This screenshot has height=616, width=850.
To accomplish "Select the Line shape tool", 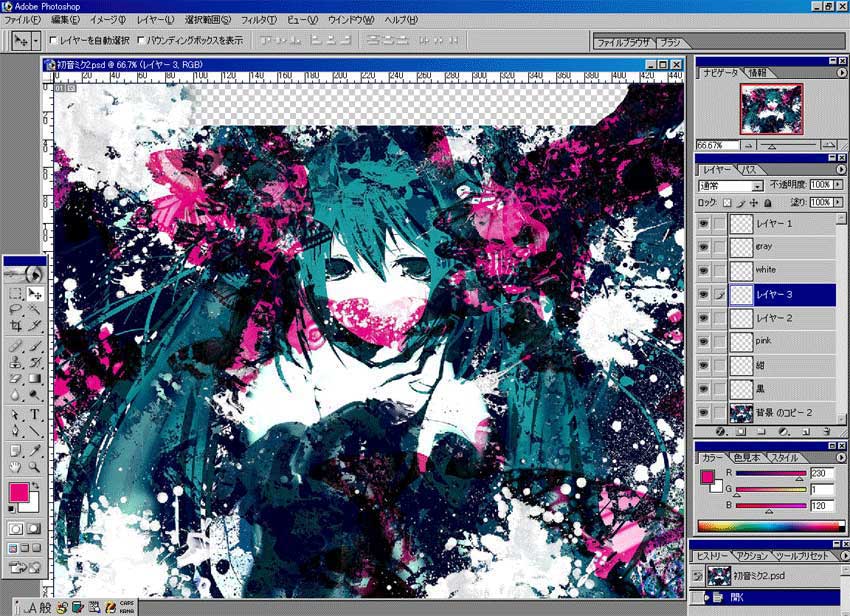I will pyautogui.click(x=35, y=432).
